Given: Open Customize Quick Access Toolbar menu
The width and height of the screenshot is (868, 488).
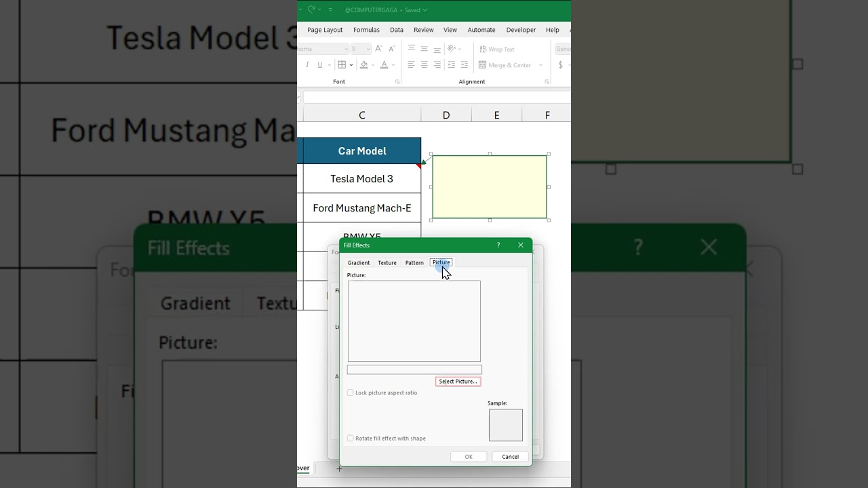Looking at the screenshot, I should (330, 10).
